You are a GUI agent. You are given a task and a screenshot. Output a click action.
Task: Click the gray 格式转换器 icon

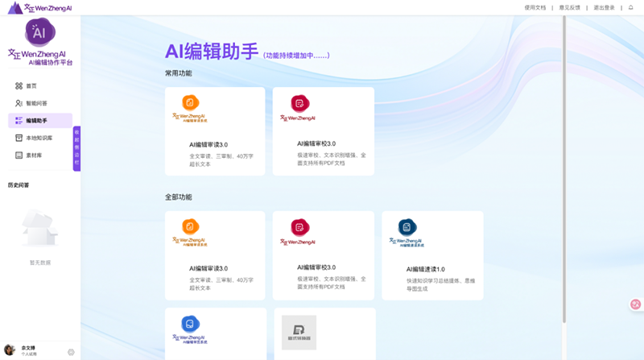click(299, 330)
